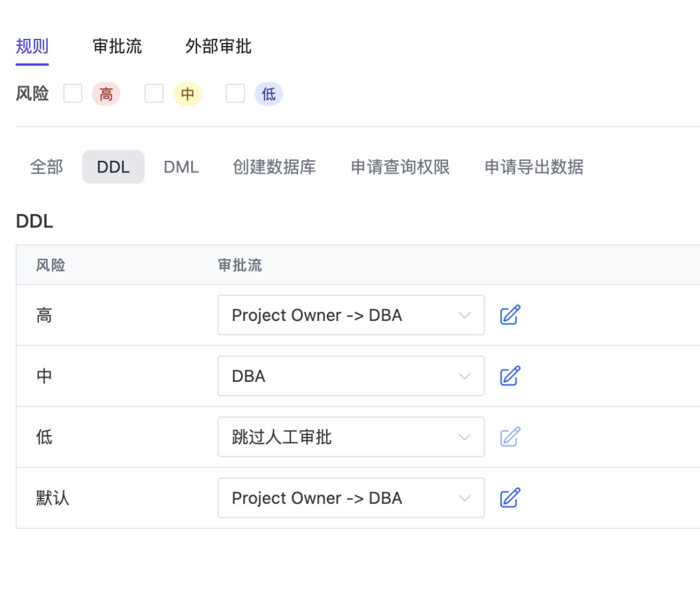Click the red 高 risk badge

tap(106, 94)
